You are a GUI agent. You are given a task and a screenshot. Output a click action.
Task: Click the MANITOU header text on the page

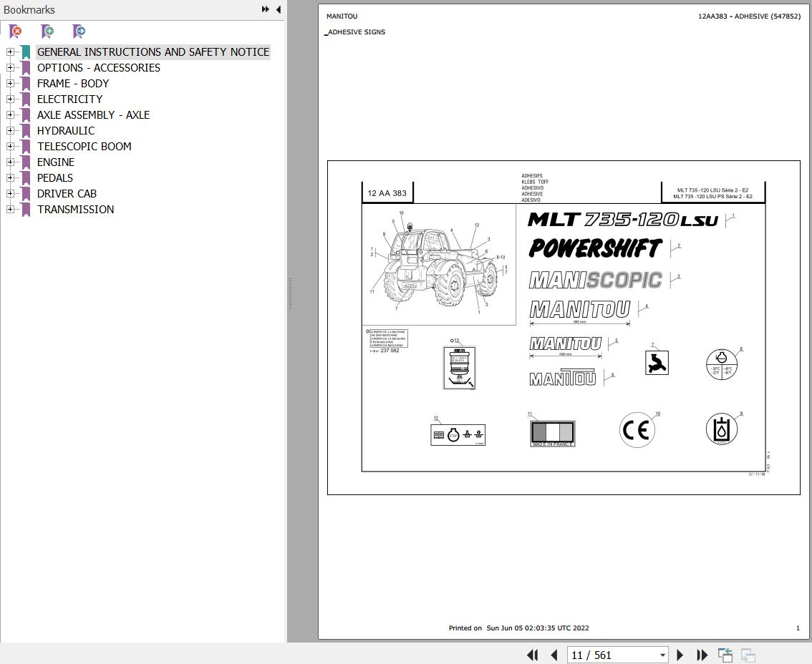click(342, 16)
